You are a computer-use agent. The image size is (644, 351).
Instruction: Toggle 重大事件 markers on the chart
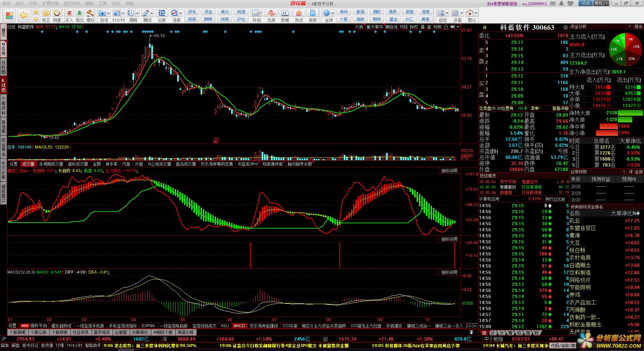tap(375, 27)
